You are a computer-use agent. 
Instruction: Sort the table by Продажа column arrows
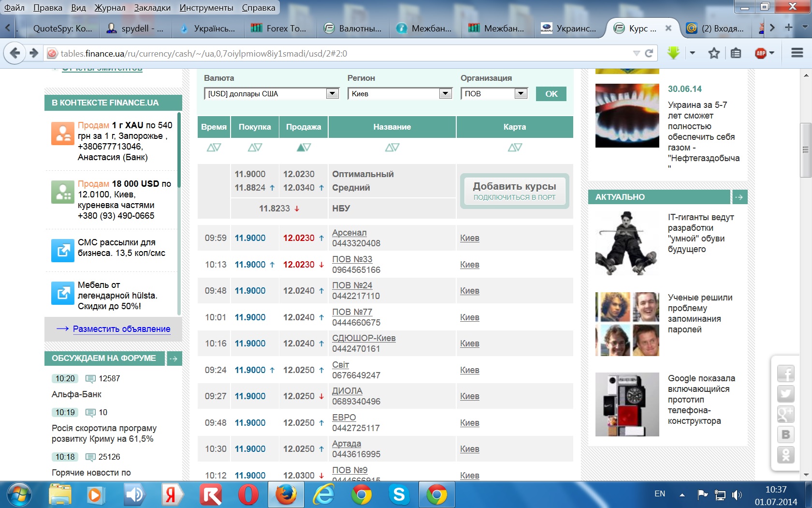[x=304, y=147]
